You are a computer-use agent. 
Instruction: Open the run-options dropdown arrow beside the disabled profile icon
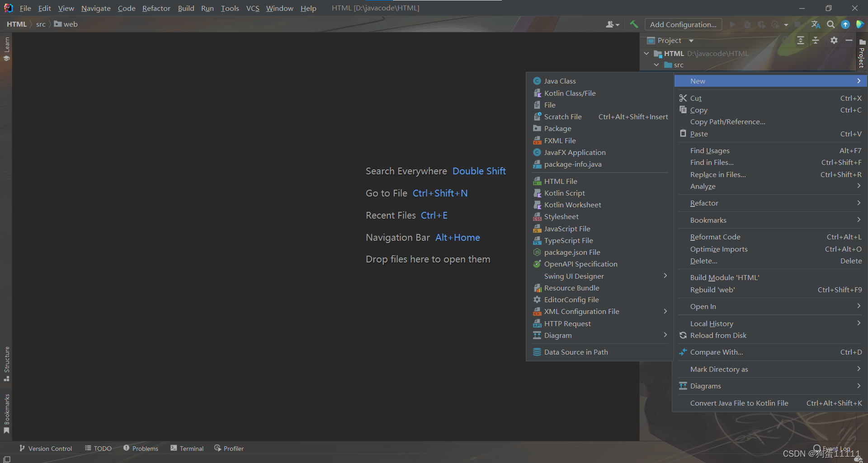786,25
